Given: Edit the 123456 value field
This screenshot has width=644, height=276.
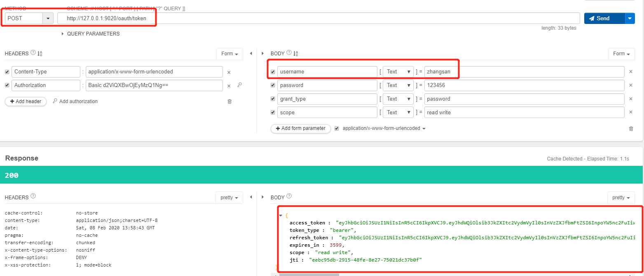Looking at the screenshot, I should [x=525, y=85].
